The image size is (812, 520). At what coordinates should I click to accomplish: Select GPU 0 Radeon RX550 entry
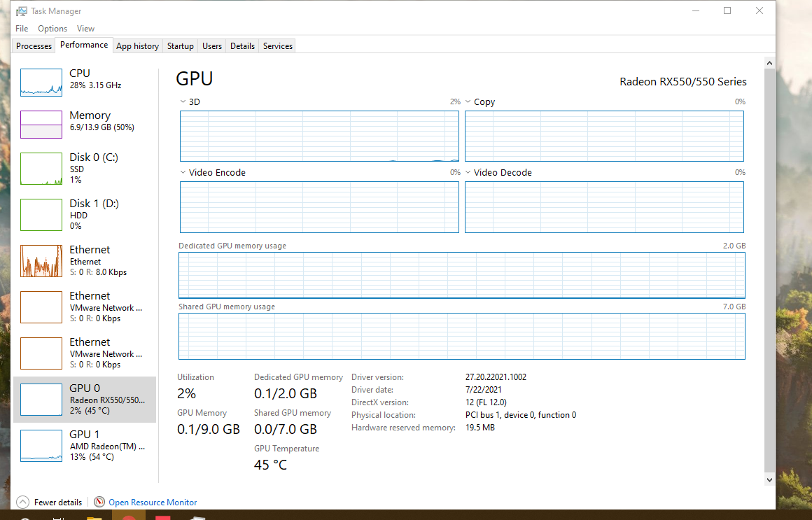(x=85, y=400)
